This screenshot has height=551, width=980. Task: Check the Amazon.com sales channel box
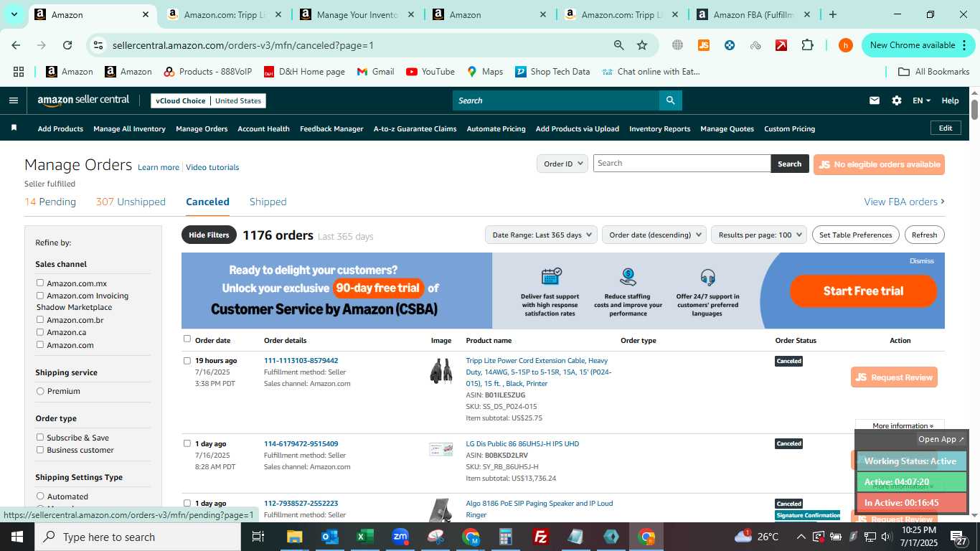click(x=40, y=344)
